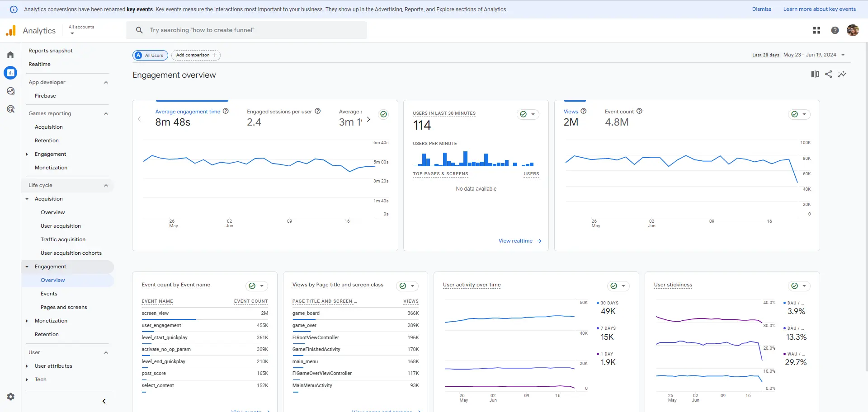
Task: Open Traffic acquisition report
Action: click(63, 239)
